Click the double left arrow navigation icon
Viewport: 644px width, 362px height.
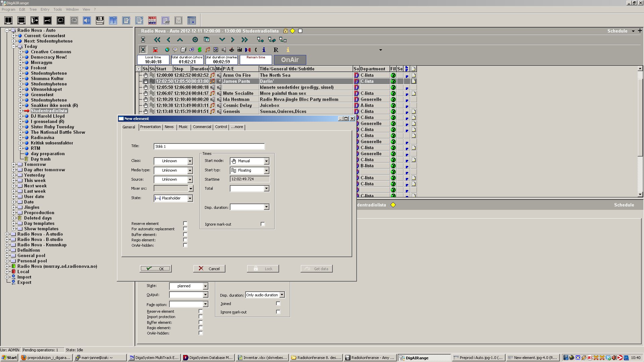[157, 40]
